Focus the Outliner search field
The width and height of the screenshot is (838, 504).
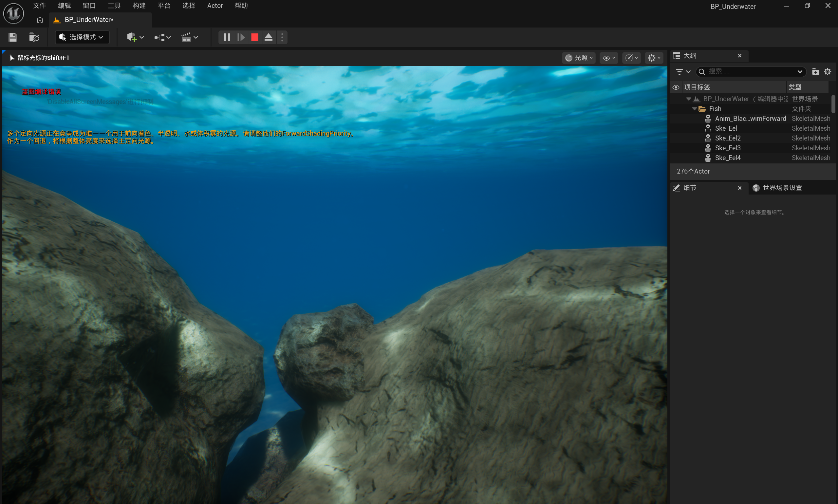tap(751, 72)
